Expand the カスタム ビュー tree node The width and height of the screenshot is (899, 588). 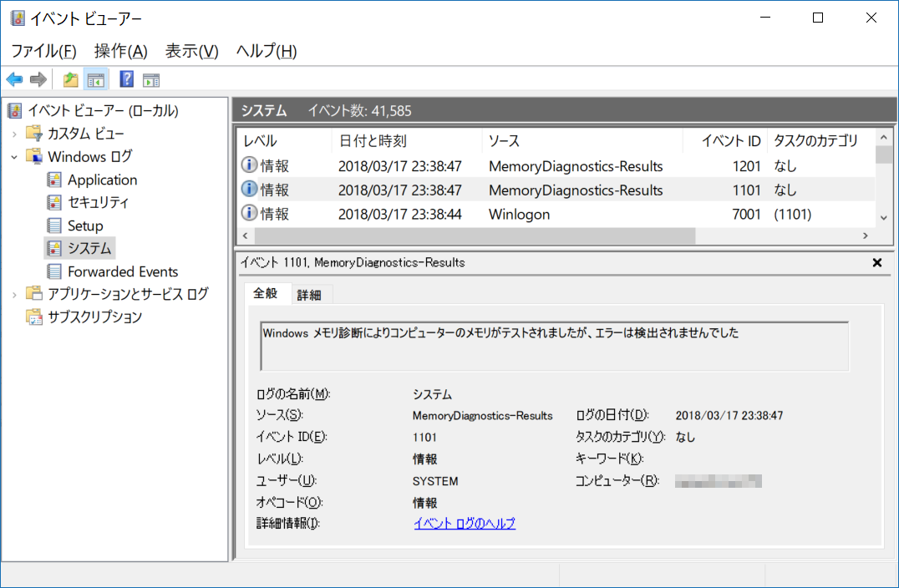click(14, 134)
